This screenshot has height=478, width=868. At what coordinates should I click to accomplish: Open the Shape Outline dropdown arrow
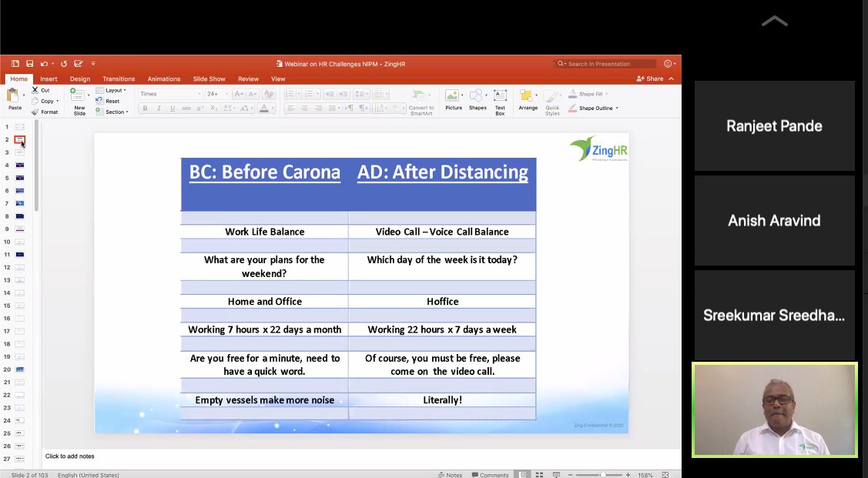pyautogui.click(x=617, y=109)
